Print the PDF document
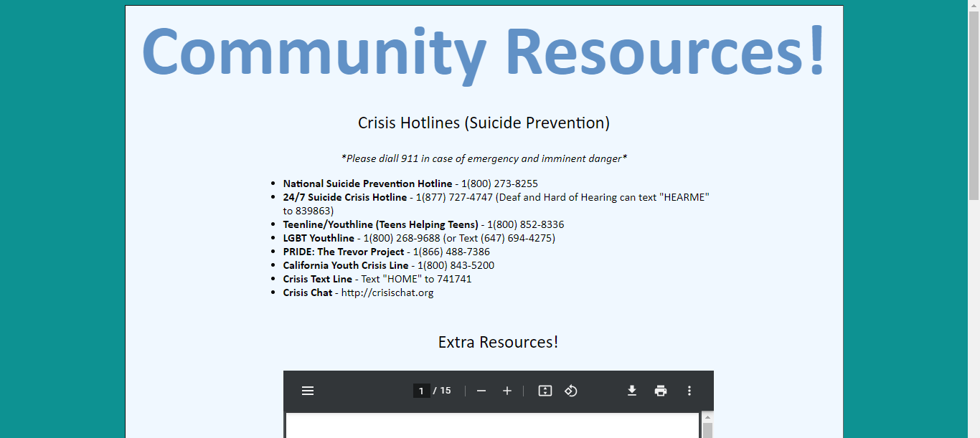Viewport: 980px width, 438px height. (661, 391)
